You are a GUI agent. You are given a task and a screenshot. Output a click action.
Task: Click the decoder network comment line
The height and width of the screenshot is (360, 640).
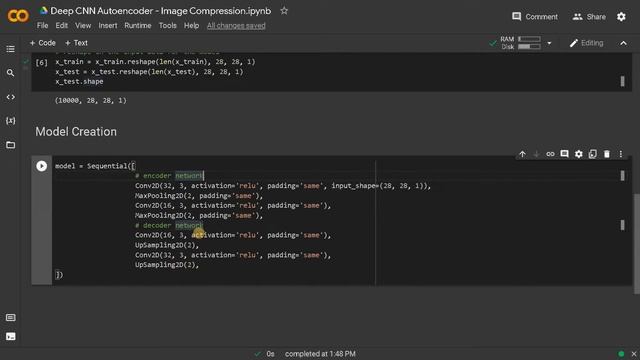169,225
